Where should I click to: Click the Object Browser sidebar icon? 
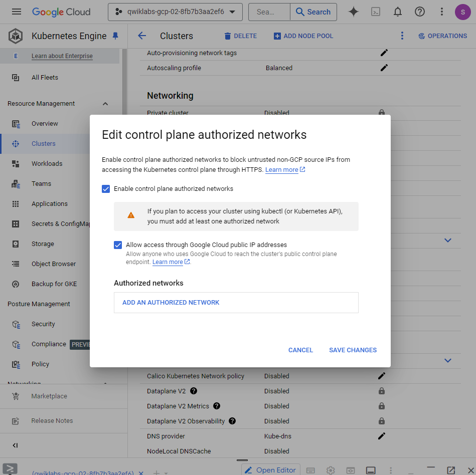(16, 264)
